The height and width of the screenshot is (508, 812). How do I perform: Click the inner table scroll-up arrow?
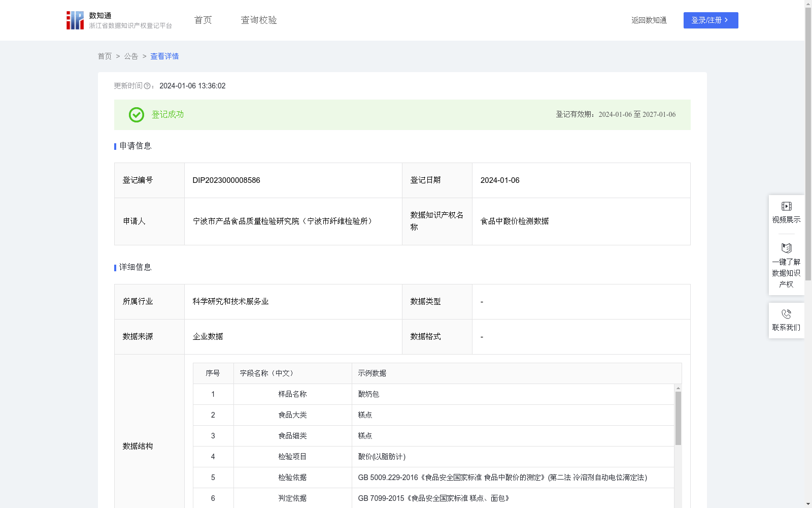click(678, 388)
